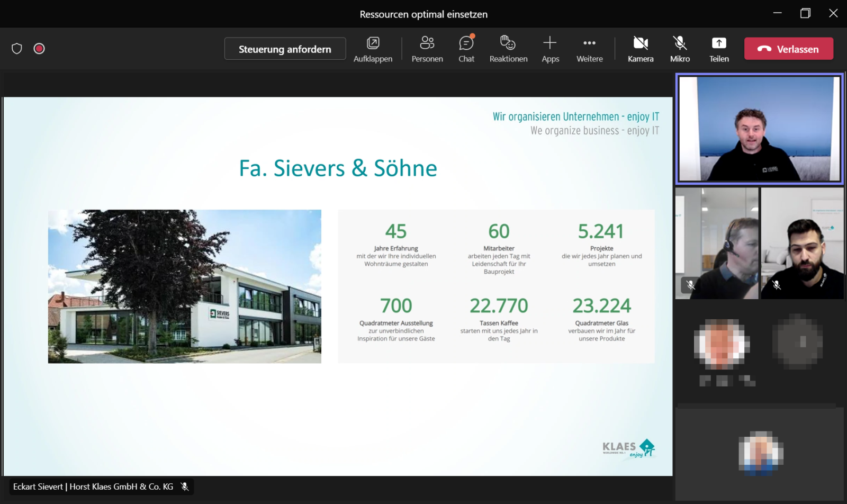Minimize the Teams meeting window
Viewport: 847px width, 504px height.
[777, 13]
